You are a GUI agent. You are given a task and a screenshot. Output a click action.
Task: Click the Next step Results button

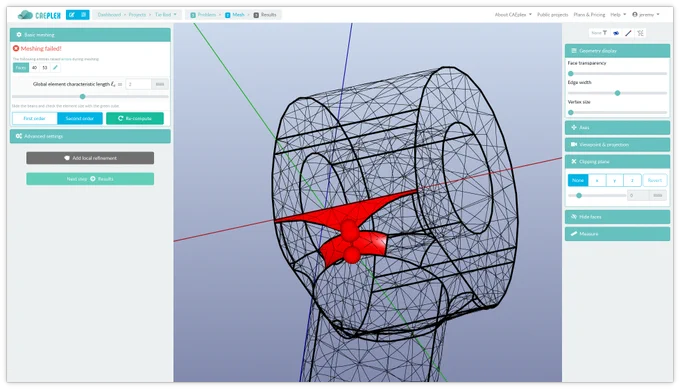coord(90,179)
